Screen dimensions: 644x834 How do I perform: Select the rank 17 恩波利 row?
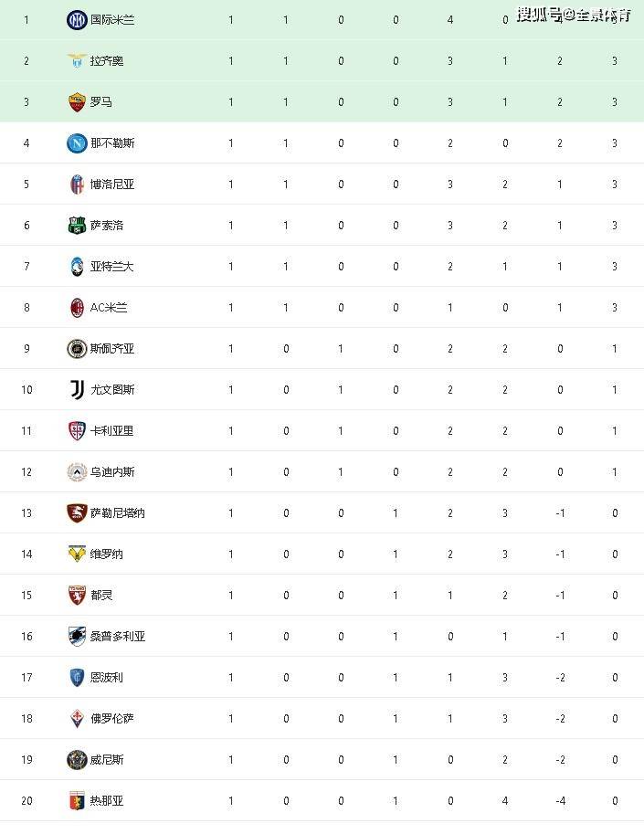click(322, 677)
